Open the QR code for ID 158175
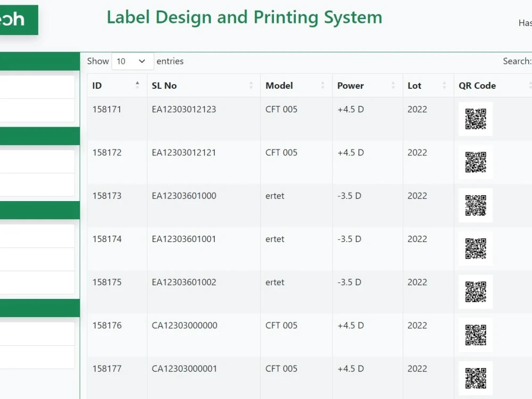Screen dimensions: 532x399 (475, 292)
